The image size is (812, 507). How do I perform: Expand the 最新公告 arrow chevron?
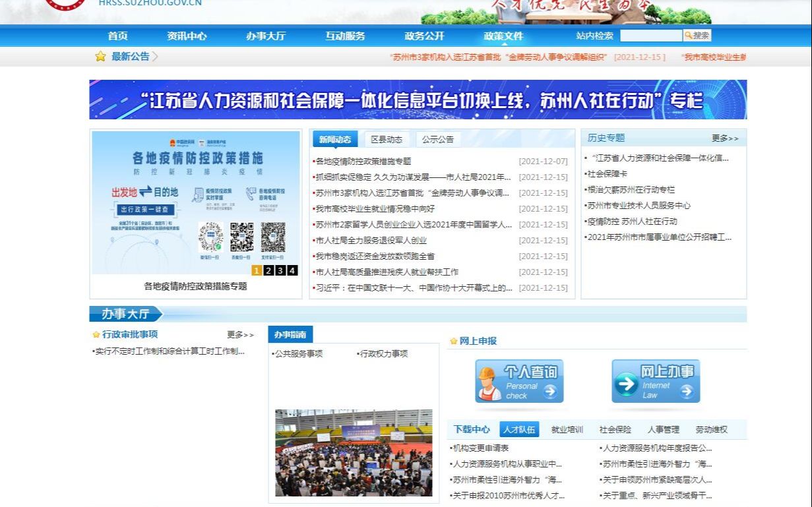pyautogui.click(x=153, y=57)
